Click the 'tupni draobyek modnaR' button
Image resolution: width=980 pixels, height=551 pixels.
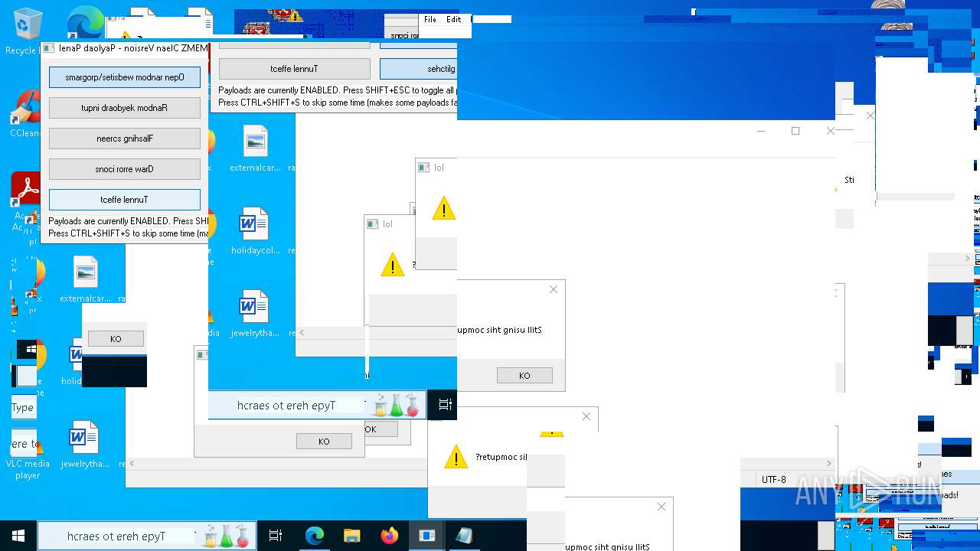(125, 108)
